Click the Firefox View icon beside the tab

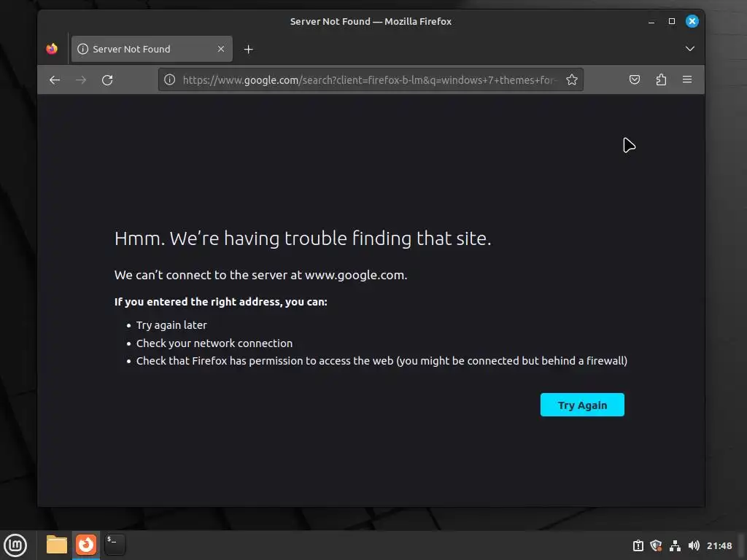tap(52, 49)
